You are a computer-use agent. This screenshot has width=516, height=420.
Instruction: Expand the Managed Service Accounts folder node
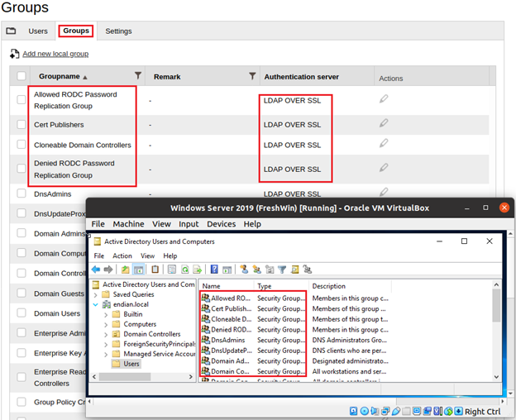pyautogui.click(x=106, y=355)
